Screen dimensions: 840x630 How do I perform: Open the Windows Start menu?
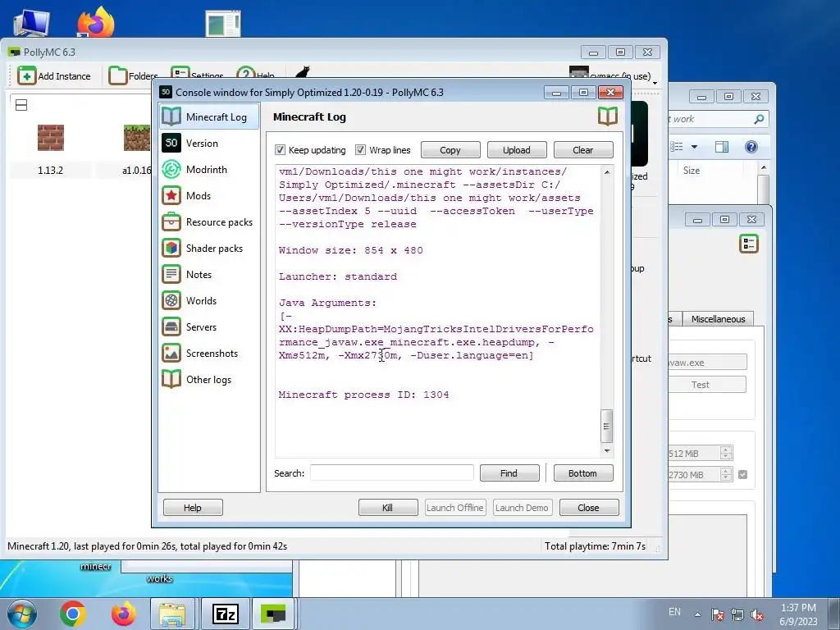[22, 614]
